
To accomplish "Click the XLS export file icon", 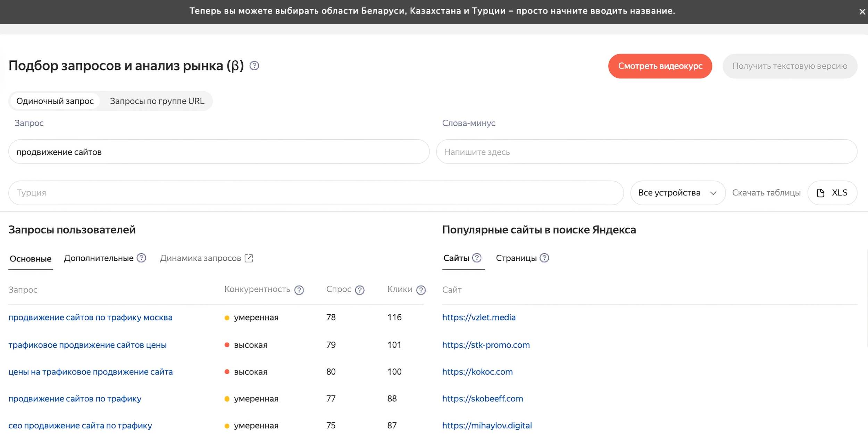I will click(x=820, y=192).
